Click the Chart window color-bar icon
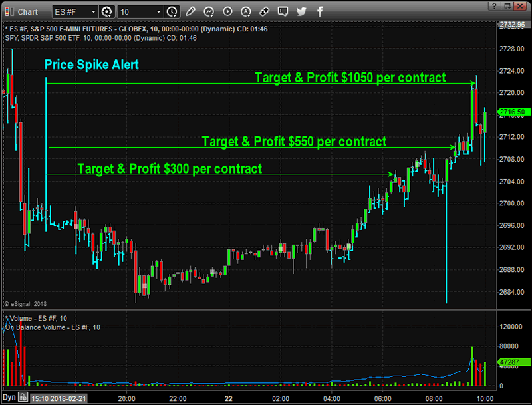 tap(9, 12)
